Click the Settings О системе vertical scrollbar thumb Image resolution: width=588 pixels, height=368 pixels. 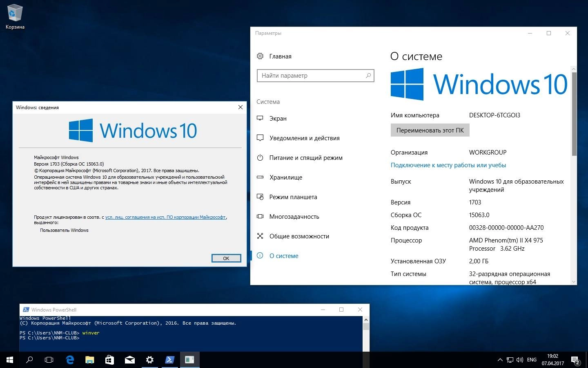pyautogui.click(x=574, y=114)
